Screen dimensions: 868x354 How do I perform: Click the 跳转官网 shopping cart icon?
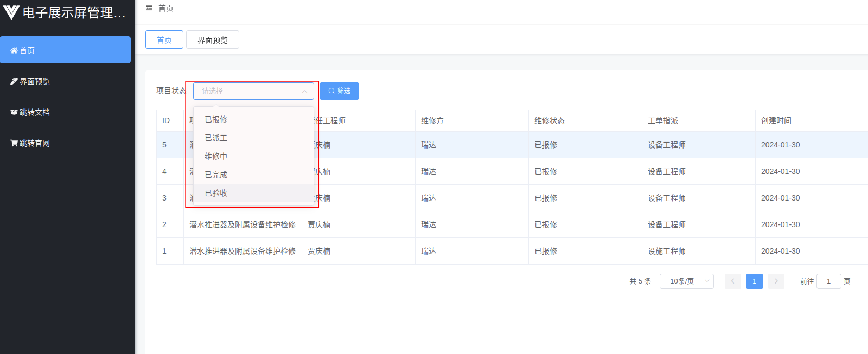pyautogui.click(x=14, y=143)
